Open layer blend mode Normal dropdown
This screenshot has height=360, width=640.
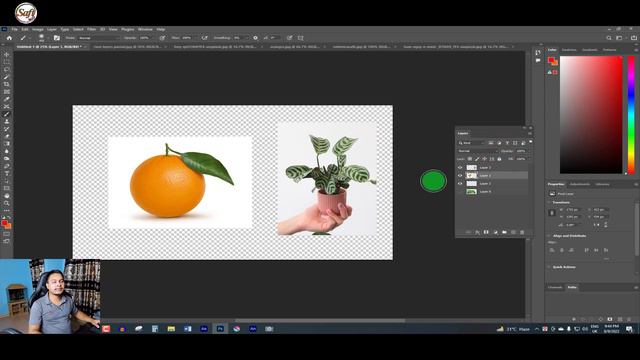(478, 151)
